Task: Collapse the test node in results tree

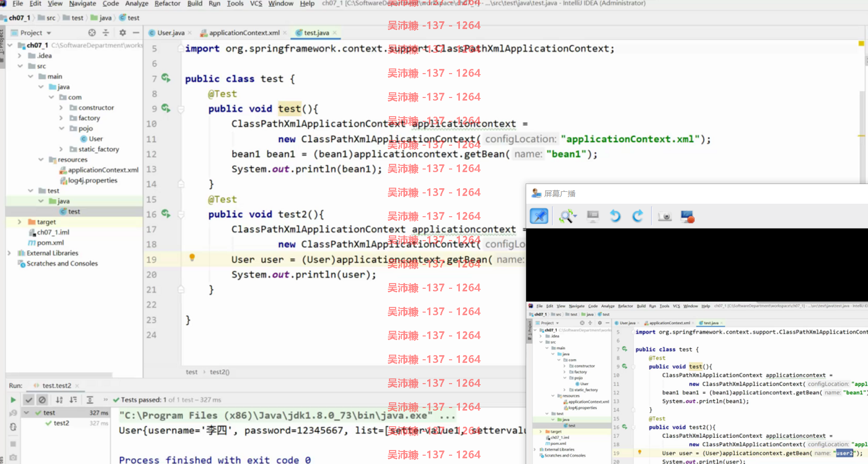Action: (26, 413)
